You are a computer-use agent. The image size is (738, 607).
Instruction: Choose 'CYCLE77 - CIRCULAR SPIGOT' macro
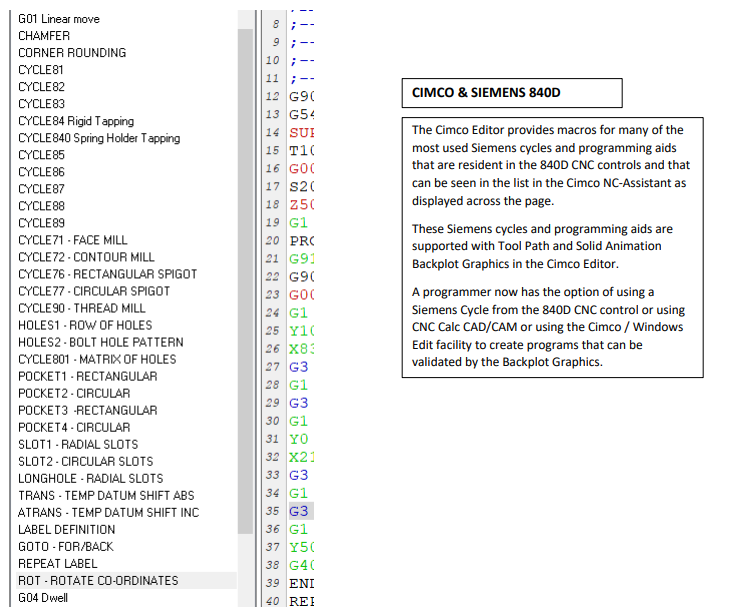[x=94, y=291]
